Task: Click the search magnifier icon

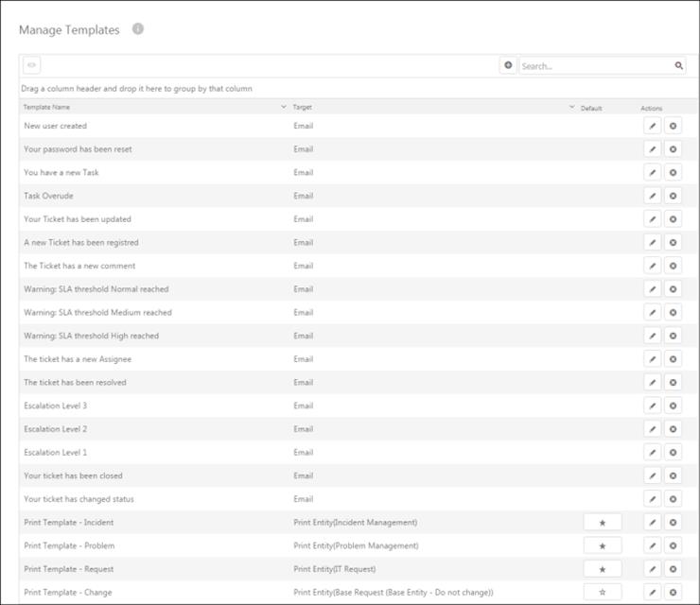Action: [x=678, y=66]
